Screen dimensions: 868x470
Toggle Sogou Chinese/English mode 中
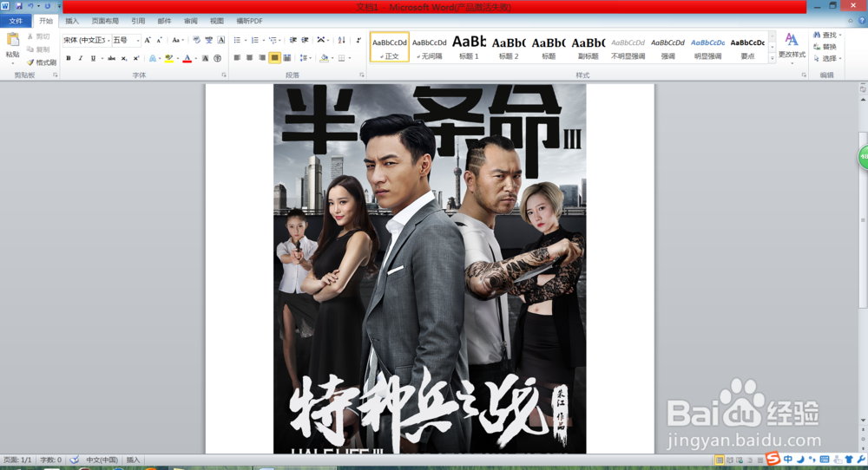pyautogui.click(x=788, y=460)
